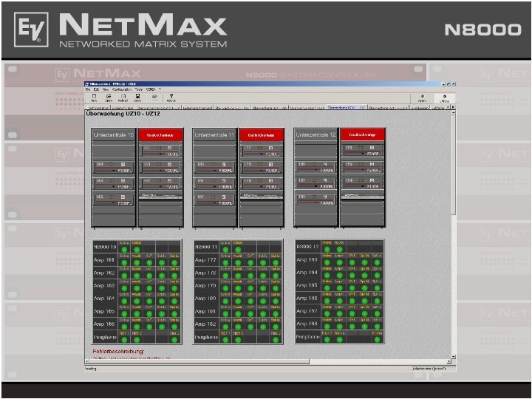Click the vertical scrollbar down arrow
Screen dimensions: 532x399
pos(453,357)
